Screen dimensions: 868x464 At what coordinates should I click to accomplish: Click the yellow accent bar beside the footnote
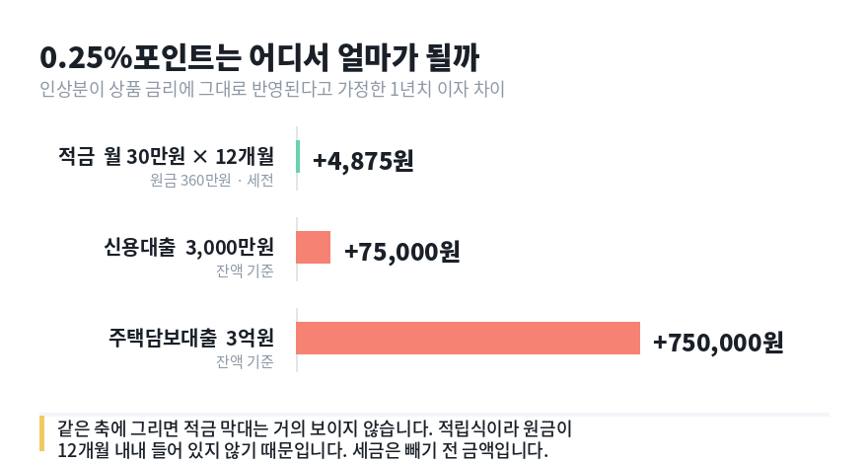click(x=42, y=433)
